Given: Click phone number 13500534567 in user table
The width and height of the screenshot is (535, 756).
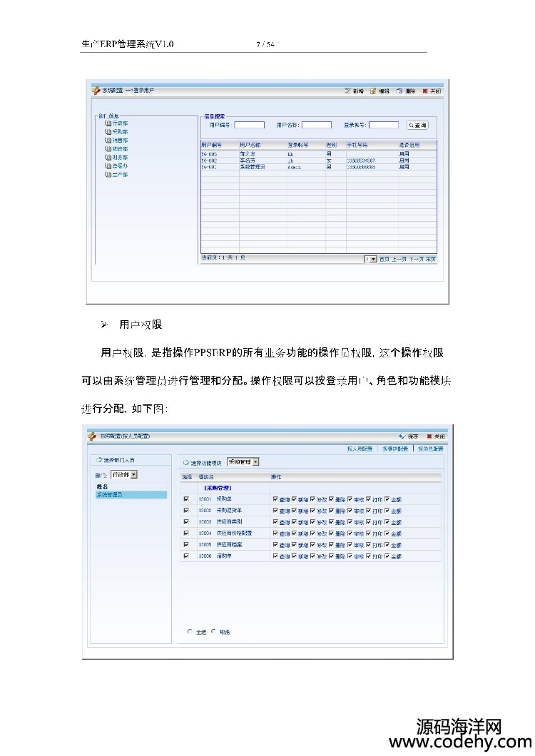Looking at the screenshot, I should coord(361,160).
